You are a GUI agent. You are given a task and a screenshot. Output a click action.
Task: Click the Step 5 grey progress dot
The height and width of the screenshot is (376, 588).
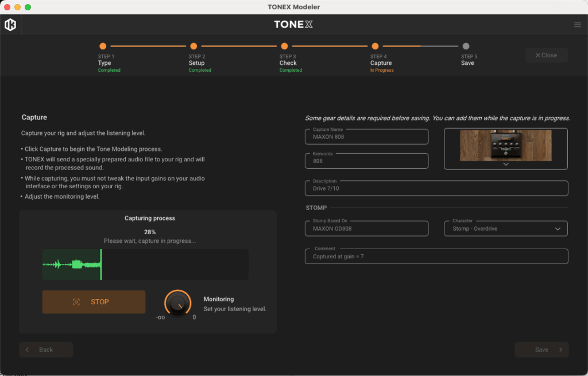466,46
